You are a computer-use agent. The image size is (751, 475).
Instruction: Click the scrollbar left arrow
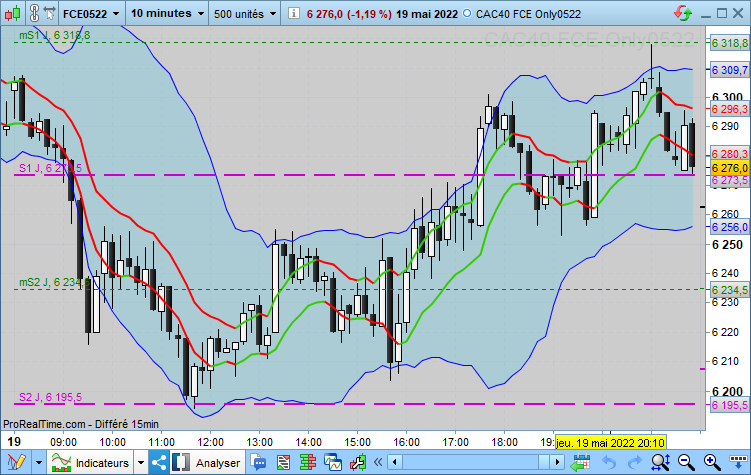(395, 462)
